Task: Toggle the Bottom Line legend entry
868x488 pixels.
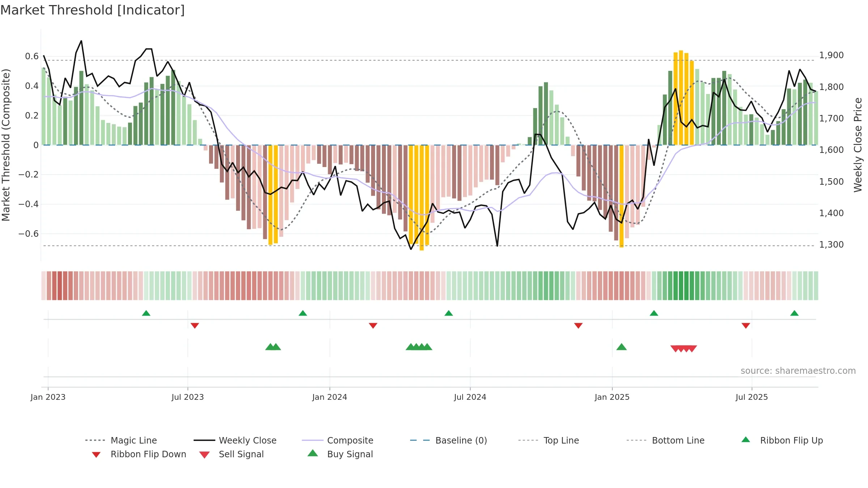Action: tap(665, 440)
